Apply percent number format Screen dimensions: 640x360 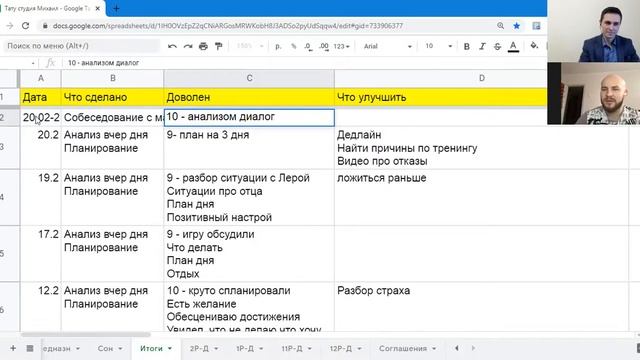click(x=293, y=46)
